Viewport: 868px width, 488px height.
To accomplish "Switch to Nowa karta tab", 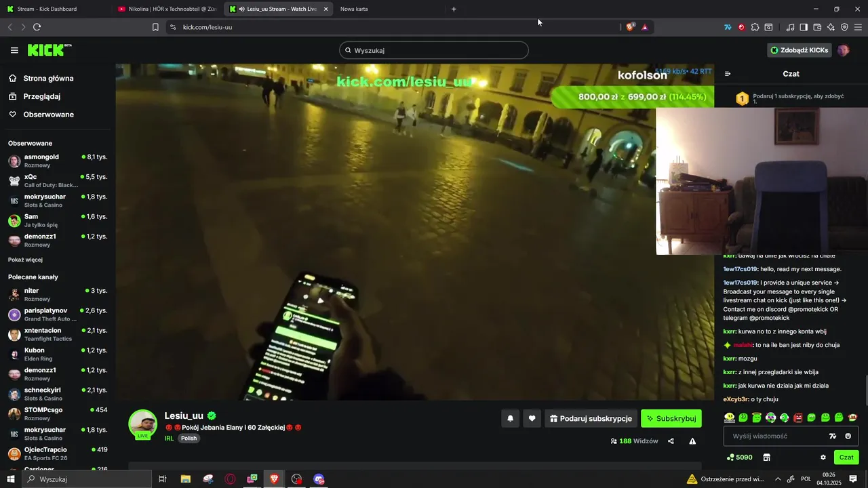I will tap(387, 9).
